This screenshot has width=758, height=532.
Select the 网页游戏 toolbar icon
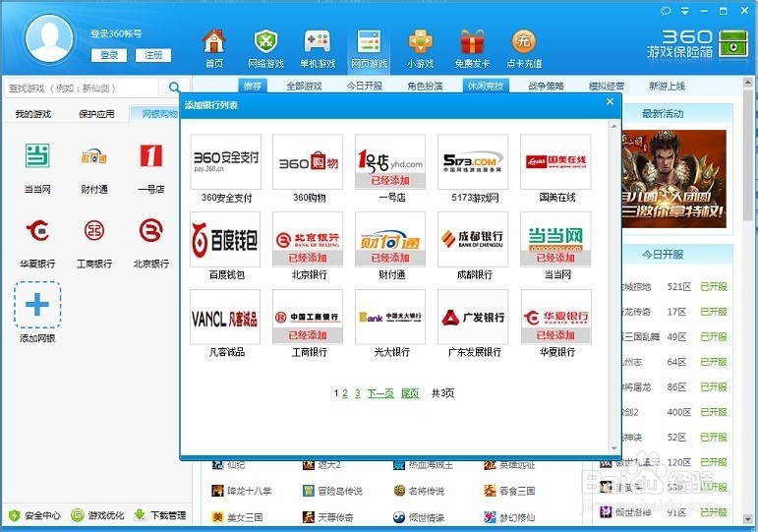370,48
